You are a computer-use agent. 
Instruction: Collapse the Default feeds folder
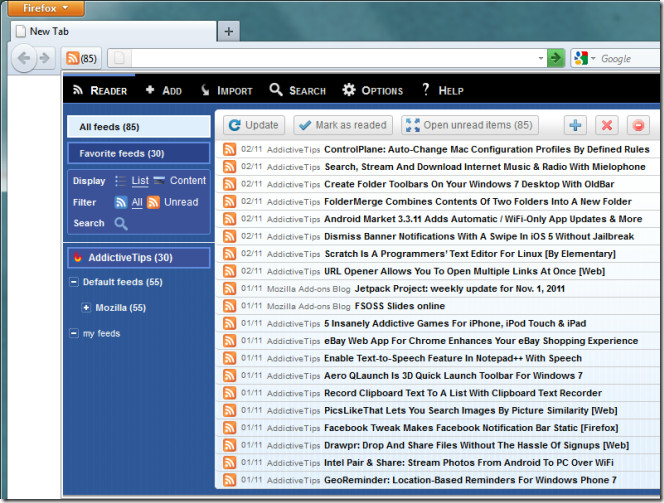tap(74, 282)
